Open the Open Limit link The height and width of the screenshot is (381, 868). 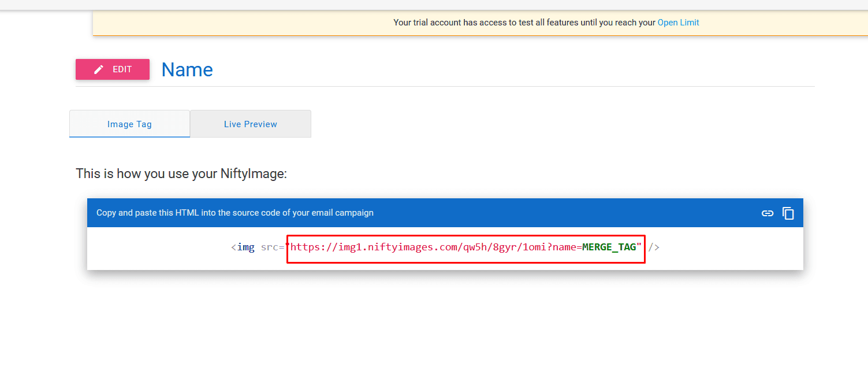click(x=678, y=23)
